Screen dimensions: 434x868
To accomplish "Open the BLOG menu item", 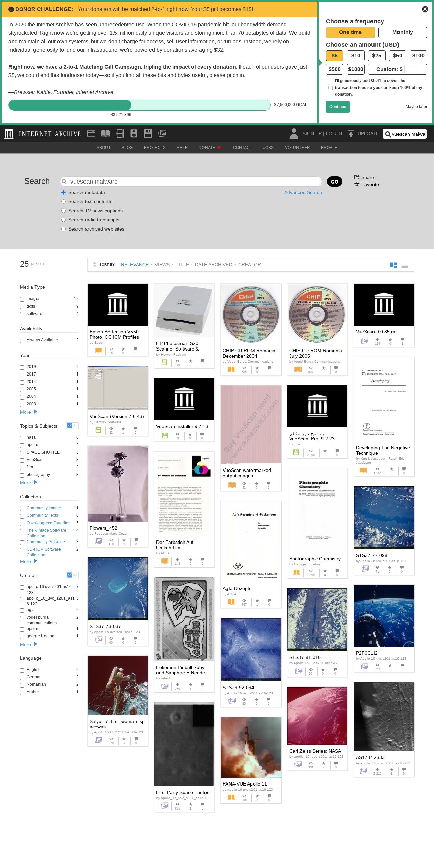I will click(127, 148).
